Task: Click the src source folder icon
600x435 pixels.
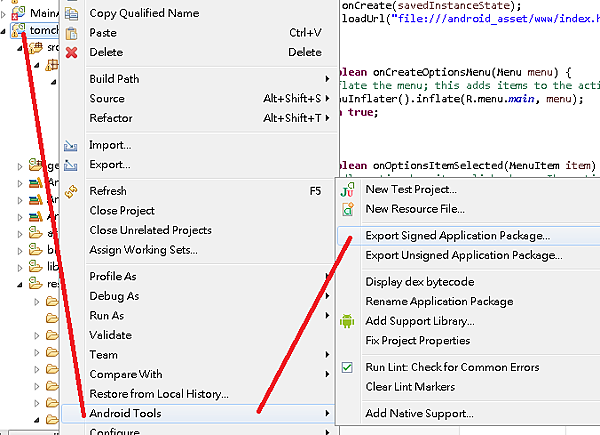Action: coord(36,48)
